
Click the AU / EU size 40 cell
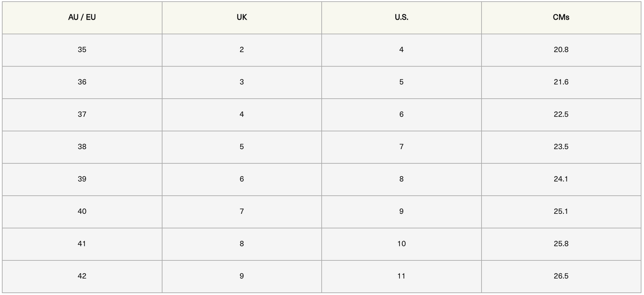click(x=82, y=212)
